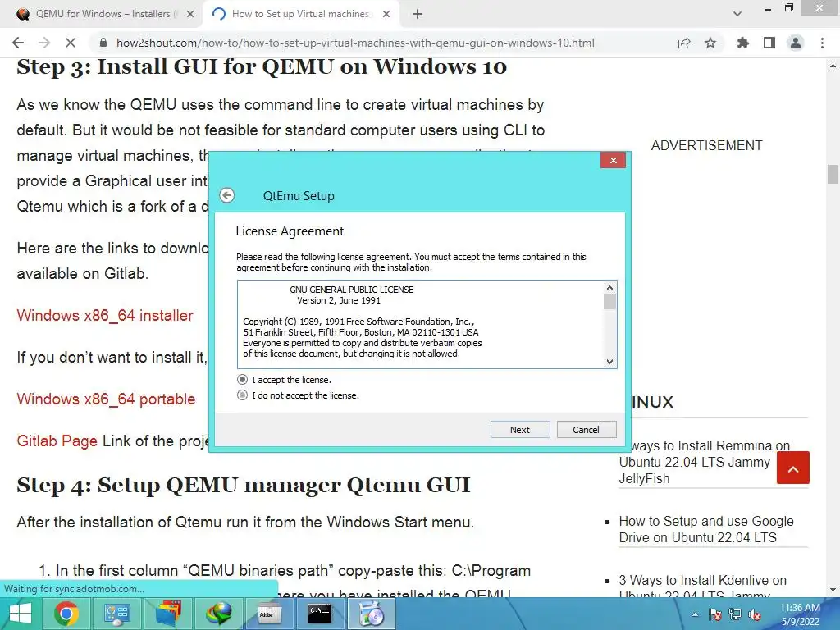Click "Step 3: Install GUI for QEMU" heading
The height and width of the screenshot is (630, 840).
click(262, 67)
